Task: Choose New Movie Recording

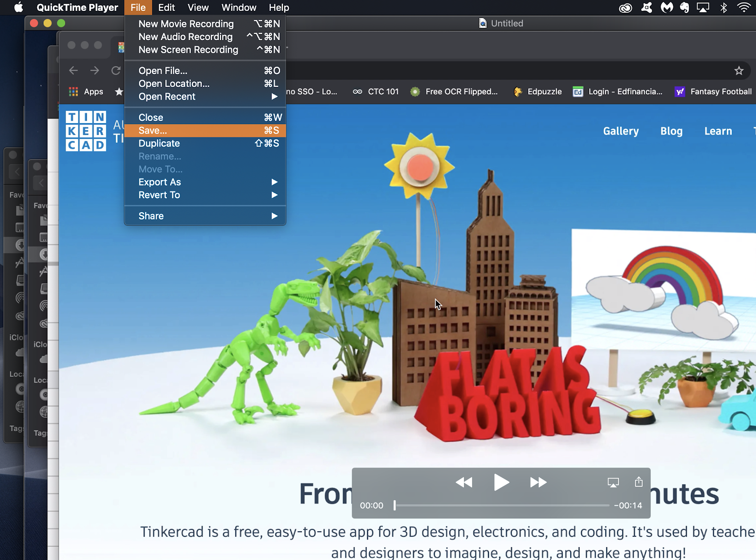Action: pos(205,24)
